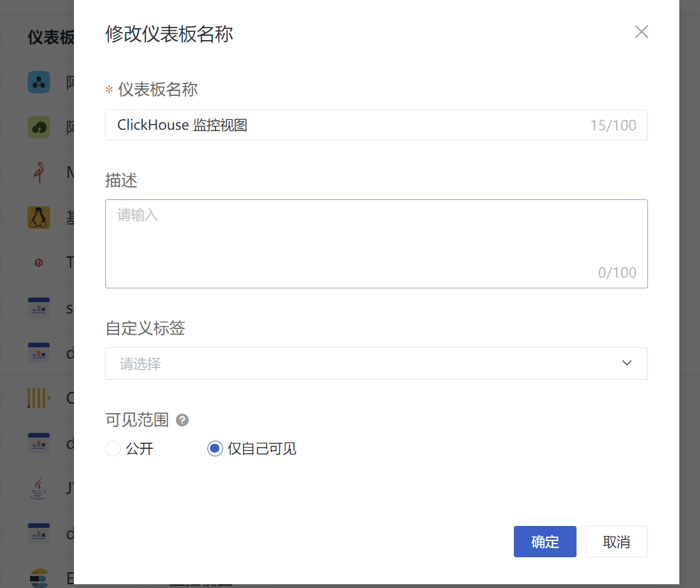The height and width of the screenshot is (588, 700).
Task: Cancel with the 取消 button
Action: click(616, 542)
